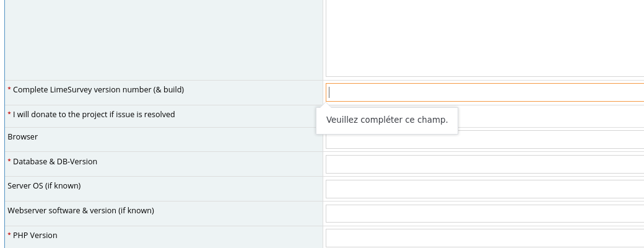Click the 'Webserver software & version' label
Image resolution: width=644 pixels, height=248 pixels.
pos(80,211)
